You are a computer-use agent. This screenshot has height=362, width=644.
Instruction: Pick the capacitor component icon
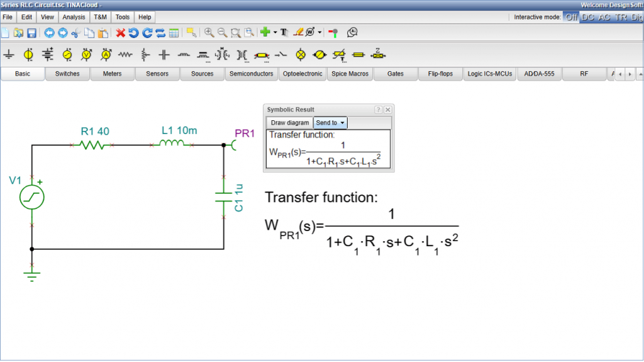tap(164, 55)
